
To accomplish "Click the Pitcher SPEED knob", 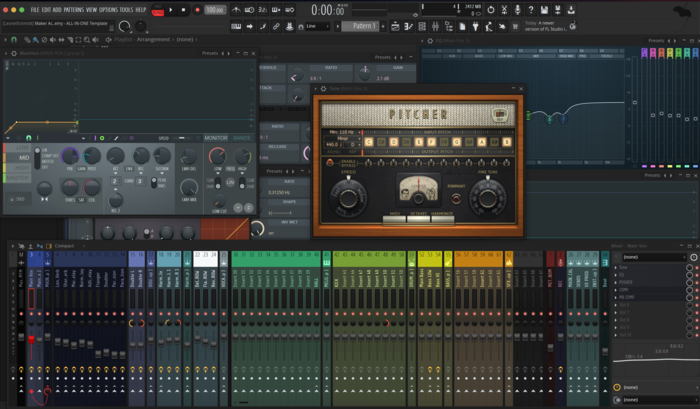I will point(348,198).
